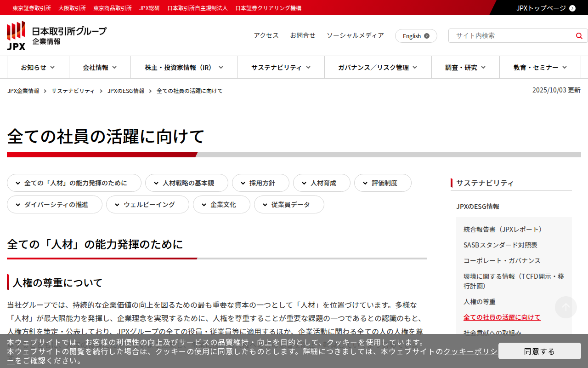Click the JPXのESG情報 breadcrumb link
The width and height of the screenshot is (588, 368).
(126, 91)
